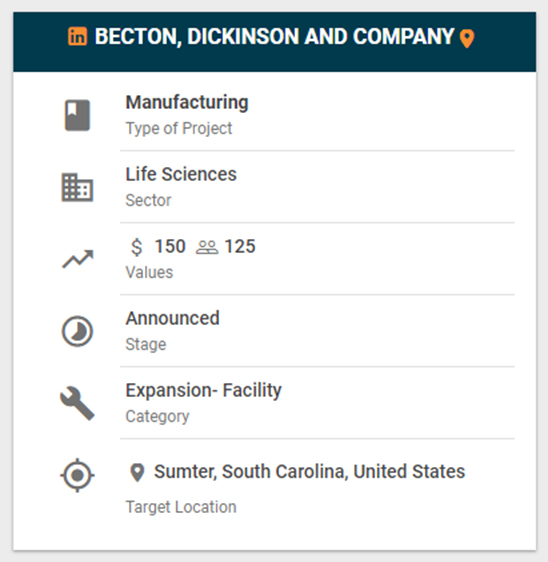
Task: Select the Manufacturing project type row
Action: pyautogui.click(x=317, y=115)
